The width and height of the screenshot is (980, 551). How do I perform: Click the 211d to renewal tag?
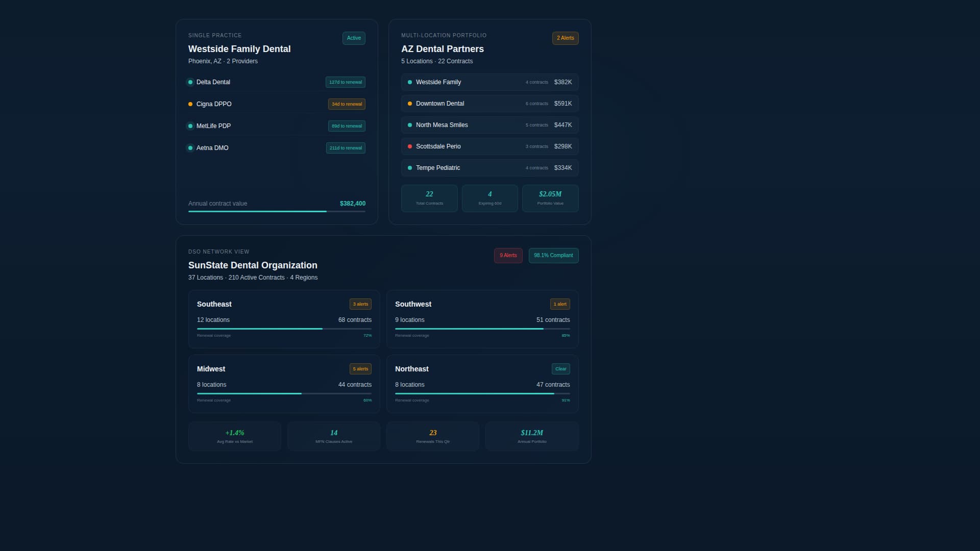click(346, 148)
